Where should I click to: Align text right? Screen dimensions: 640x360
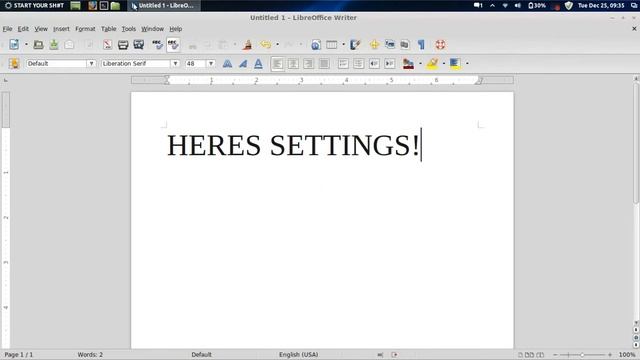tap(309, 64)
